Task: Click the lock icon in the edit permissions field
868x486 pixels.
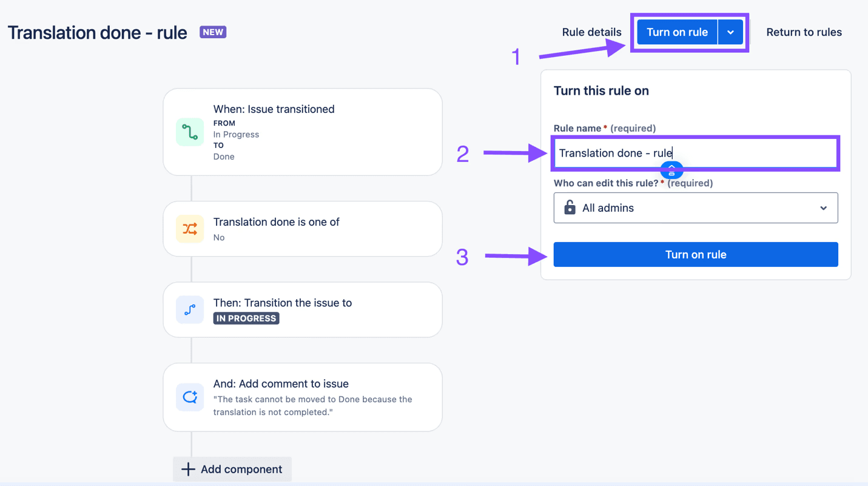Action: tap(569, 208)
